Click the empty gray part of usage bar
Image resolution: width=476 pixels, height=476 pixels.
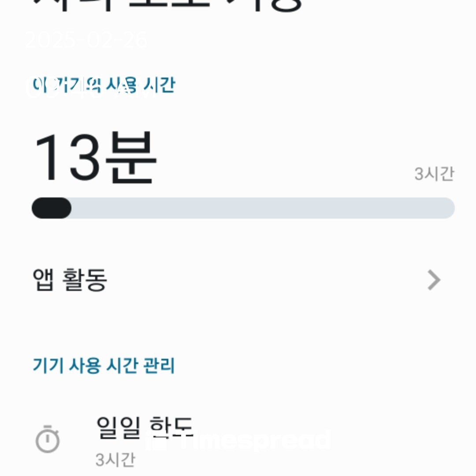click(263, 208)
